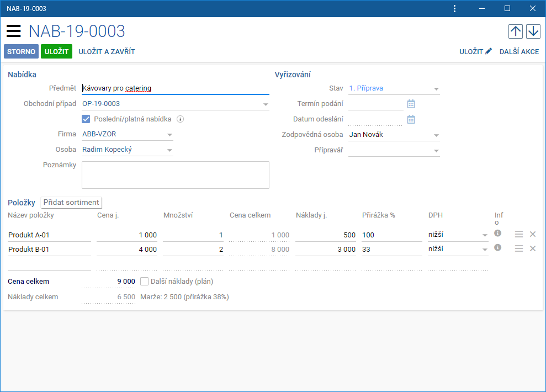
Task: Open the title bar three-dot options menu
Action: pyautogui.click(x=454, y=9)
